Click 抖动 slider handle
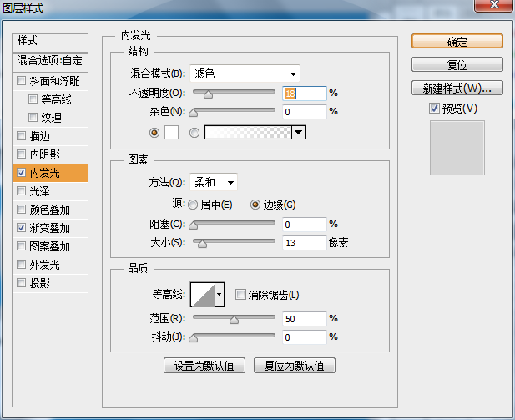The width and height of the screenshot is (515, 420). click(x=193, y=338)
